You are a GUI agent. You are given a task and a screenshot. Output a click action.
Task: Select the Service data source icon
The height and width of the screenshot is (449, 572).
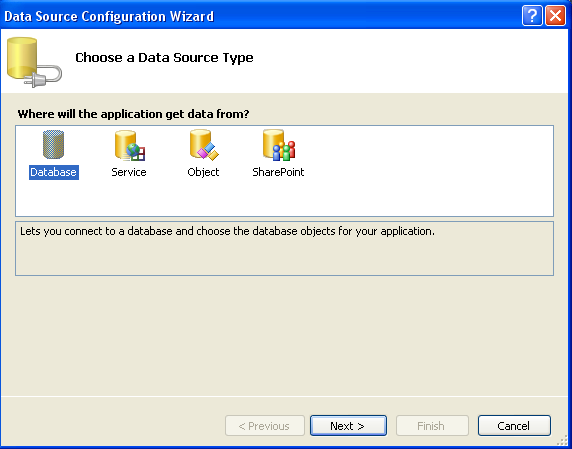pos(130,146)
